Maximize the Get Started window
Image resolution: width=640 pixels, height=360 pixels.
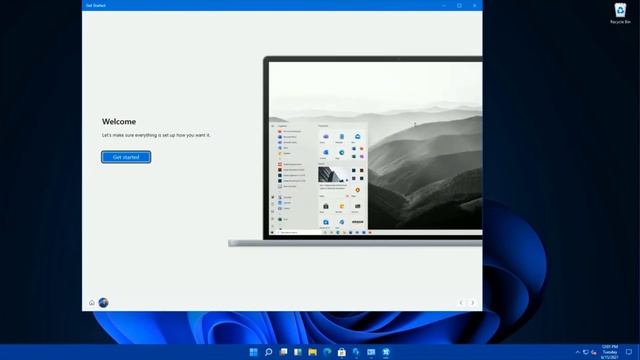pos(459,5)
